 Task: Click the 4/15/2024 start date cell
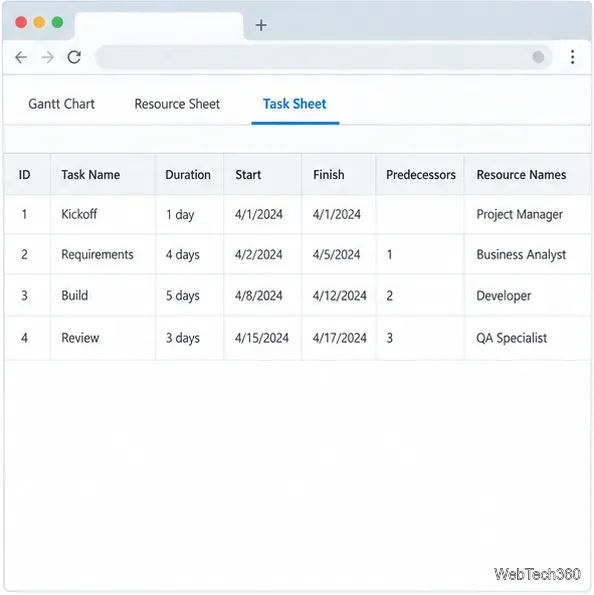point(263,338)
